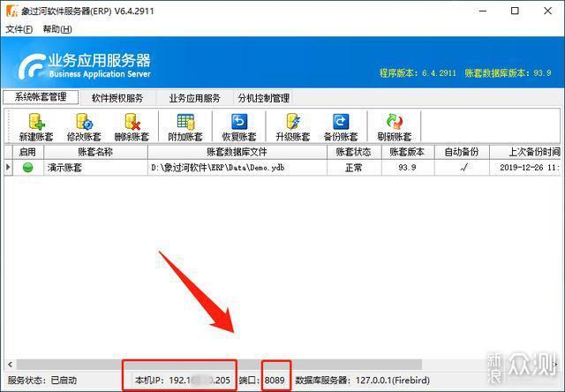
Task: Click the horizontal scrollbar thumb
Action: click(219, 365)
